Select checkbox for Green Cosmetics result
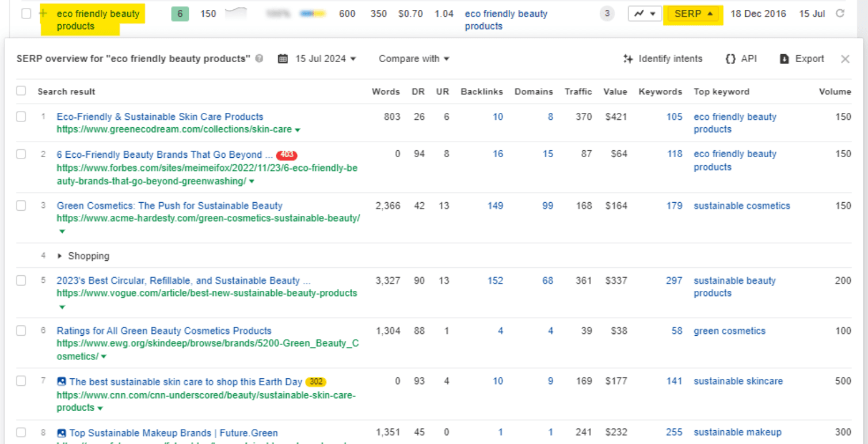The image size is (868, 444). 21,206
